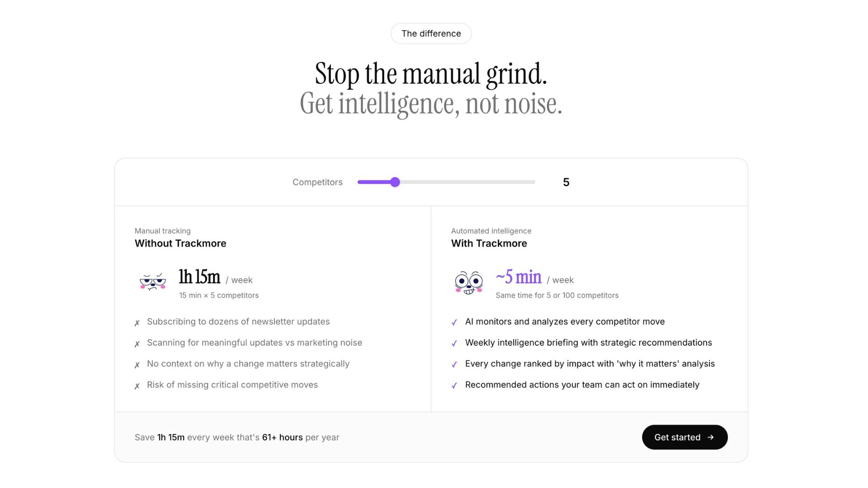Click the purple '~5 min' time estimate
The width and height of the screenshot is (868, 488).
point(519,277)
